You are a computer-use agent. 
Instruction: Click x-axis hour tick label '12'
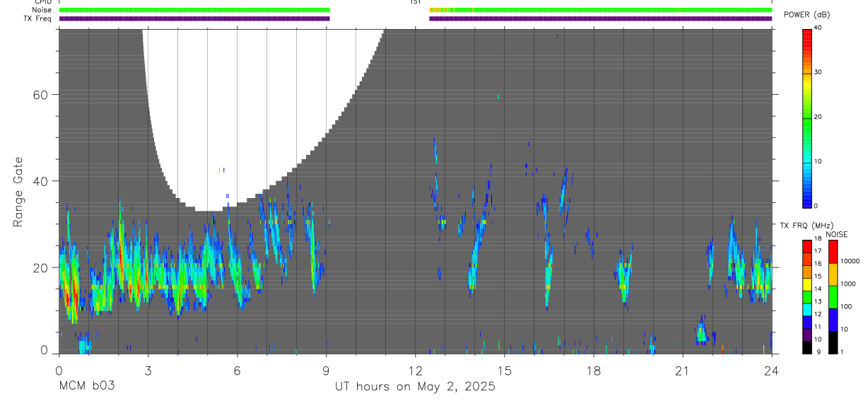coord(415,371)
